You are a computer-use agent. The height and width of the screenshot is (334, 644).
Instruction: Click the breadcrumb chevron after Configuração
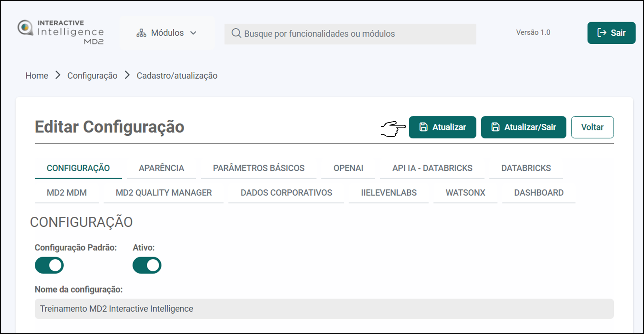click(x=127, y=75)
